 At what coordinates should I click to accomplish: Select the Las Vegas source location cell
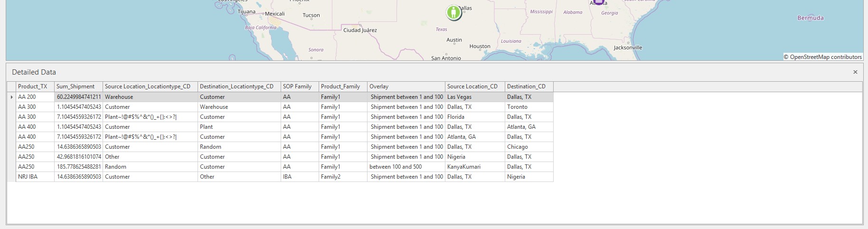475,97
